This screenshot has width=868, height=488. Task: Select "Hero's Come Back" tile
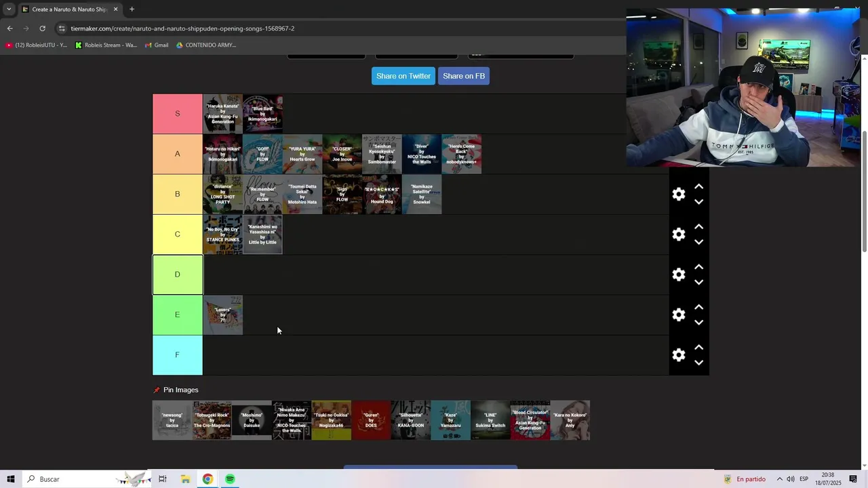(461, 154)
